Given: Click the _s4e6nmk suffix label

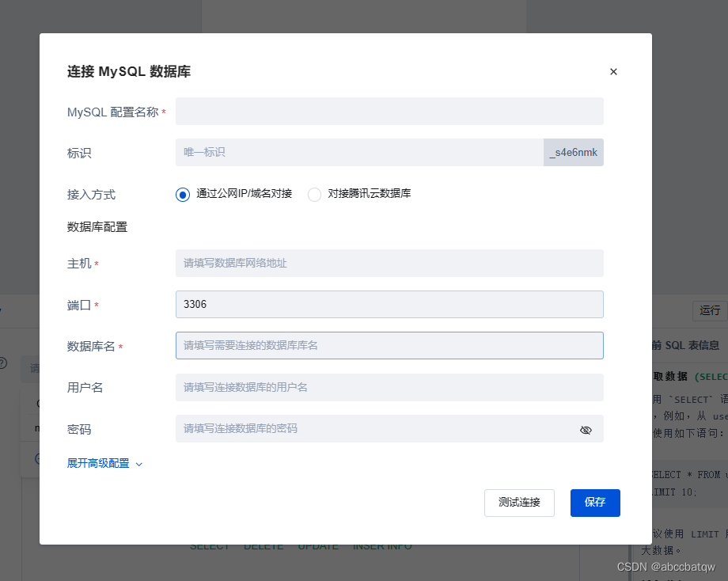Looking at the screenshot, I should click(x=574, y=152).
